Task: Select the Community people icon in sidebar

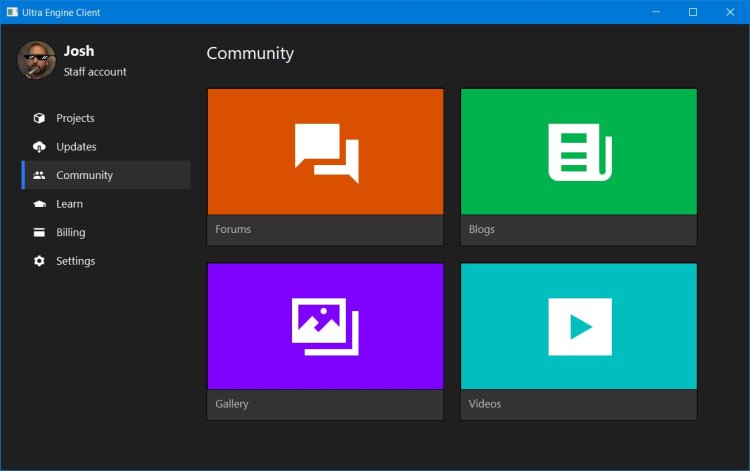Action: [39, 175]
